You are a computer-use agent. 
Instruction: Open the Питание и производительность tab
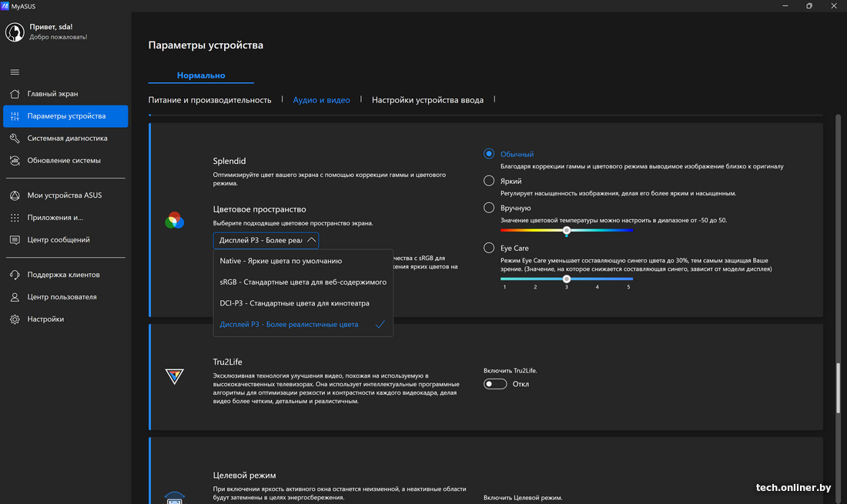tap(209, 100)
